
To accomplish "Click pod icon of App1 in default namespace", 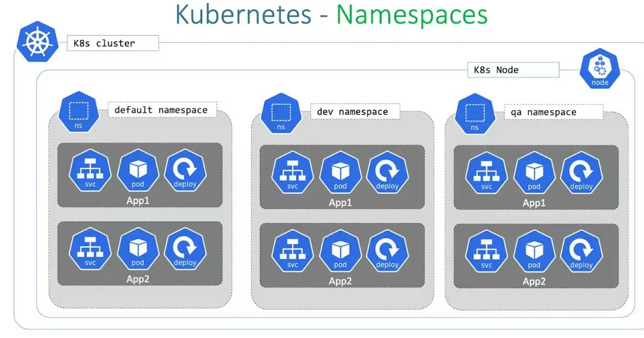I will tap(138, 170).
